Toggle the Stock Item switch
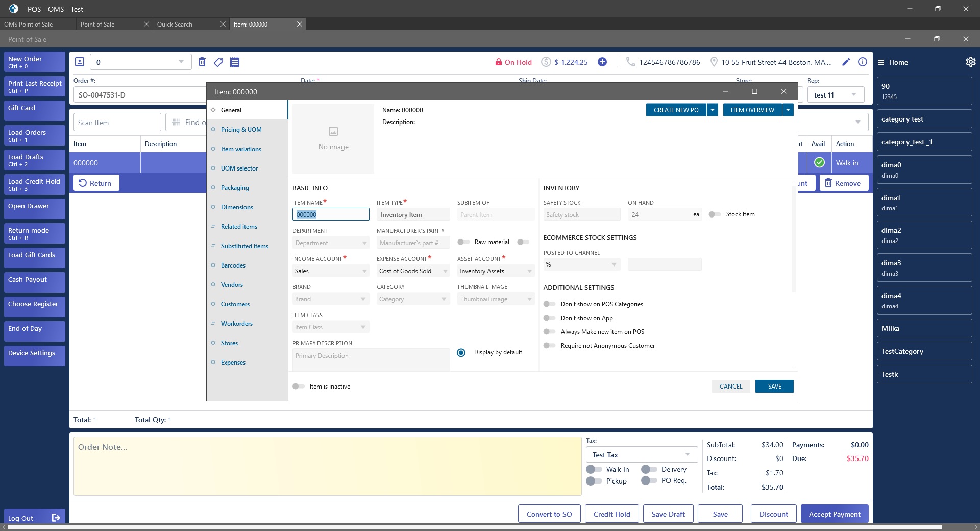Viewport: 980px width, 531px height. click(715, 214)
